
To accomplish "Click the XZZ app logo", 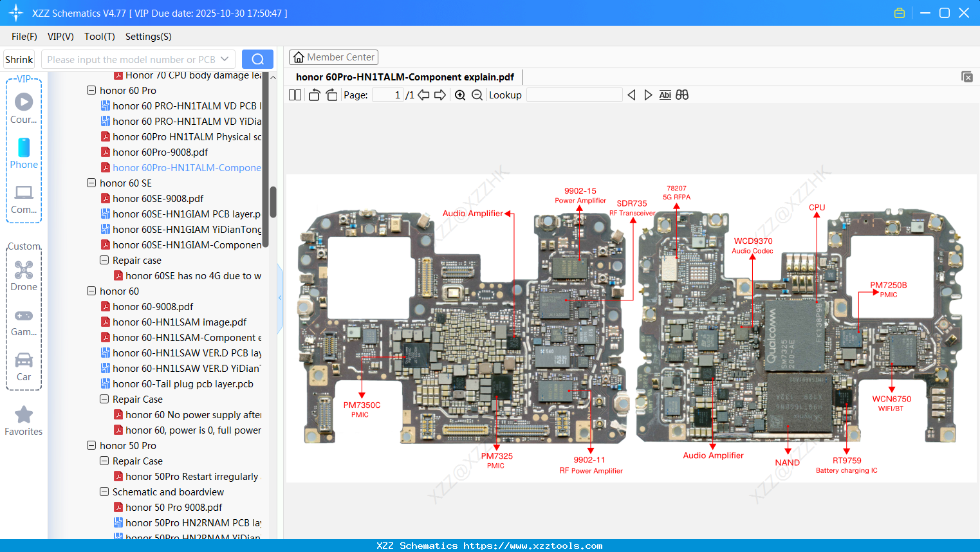I will tap(15, 13).
